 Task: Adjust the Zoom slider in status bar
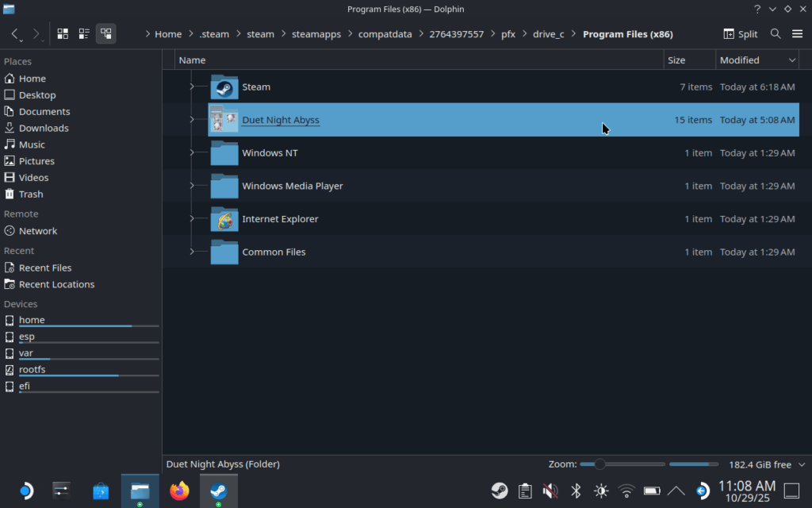click(x=600, y=464)
